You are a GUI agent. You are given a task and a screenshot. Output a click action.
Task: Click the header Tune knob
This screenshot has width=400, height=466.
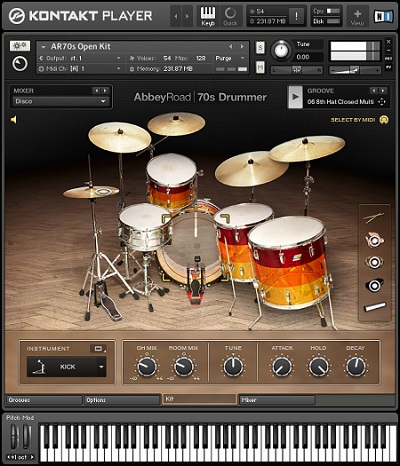(x=281, y=51)
